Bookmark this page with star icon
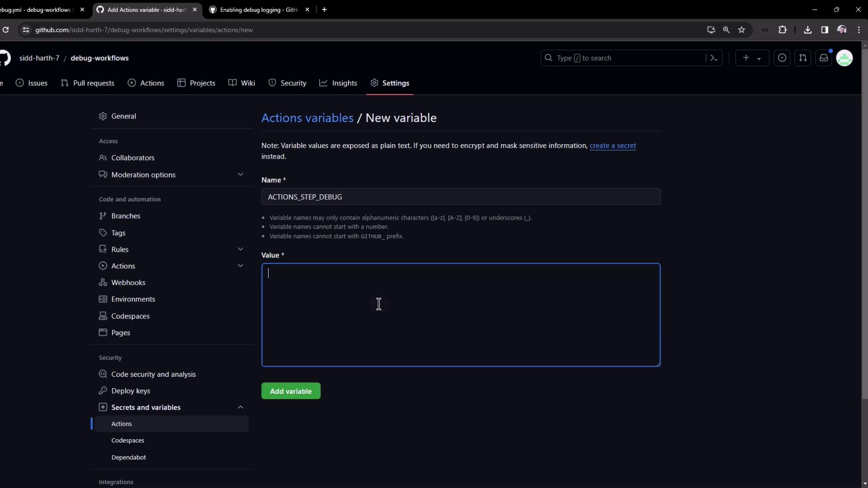This screenshot has height=488, width=868. click(741, 30)
